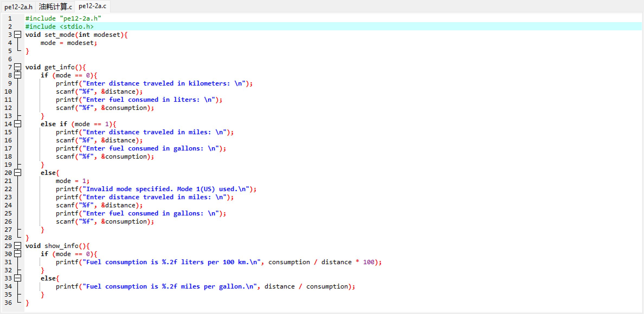Click line number 1 in gutter
The height and width of the screenshot is (314, 644).
point(10,18)
